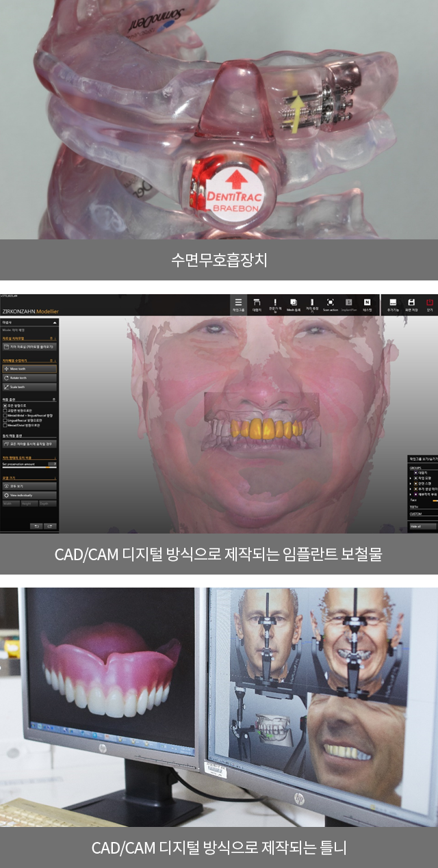Select the 거리 측정 toolbar icon

coord(312,304)
